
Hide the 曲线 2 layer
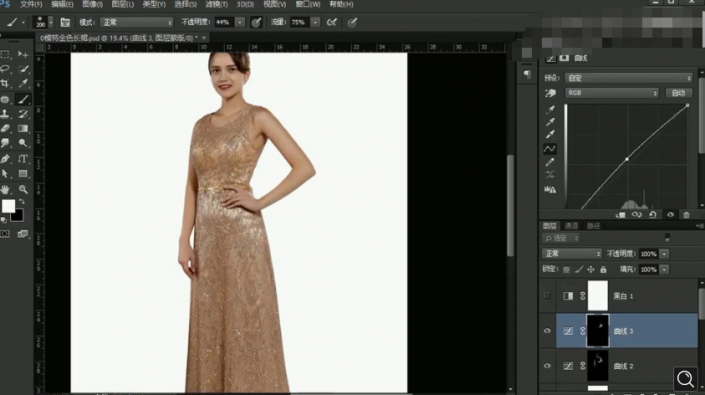pyautogui.click(x=547, y=366)
